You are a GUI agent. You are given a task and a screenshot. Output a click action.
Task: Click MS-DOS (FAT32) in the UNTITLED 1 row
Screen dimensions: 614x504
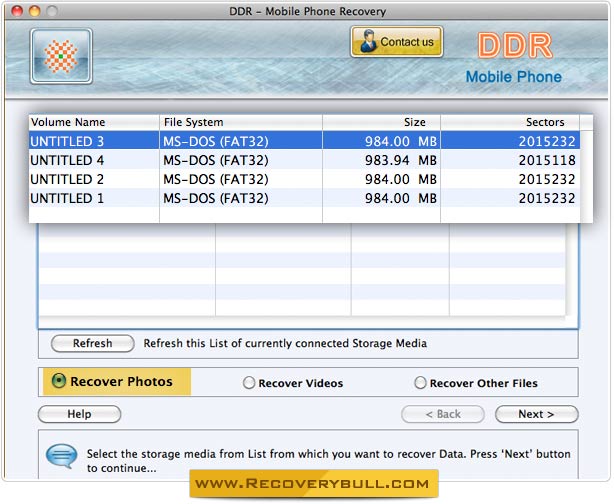[x=216, y=198]
